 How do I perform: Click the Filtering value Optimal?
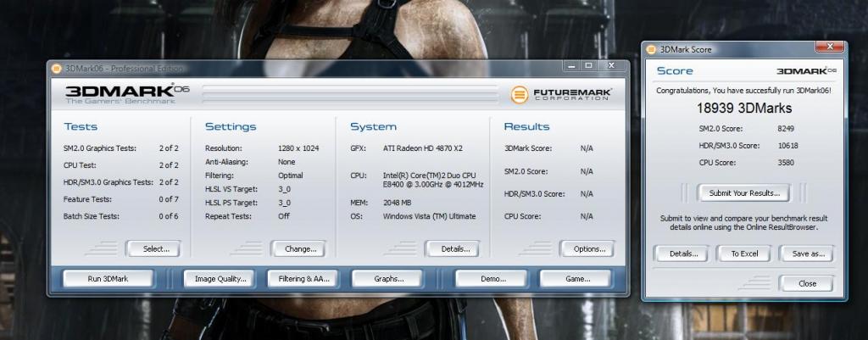coord(290,176)
